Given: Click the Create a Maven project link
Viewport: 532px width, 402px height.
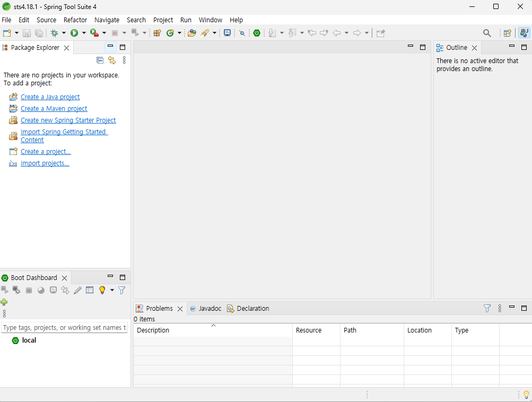Looking at the screenshot, I should click(x=54, y=109).
